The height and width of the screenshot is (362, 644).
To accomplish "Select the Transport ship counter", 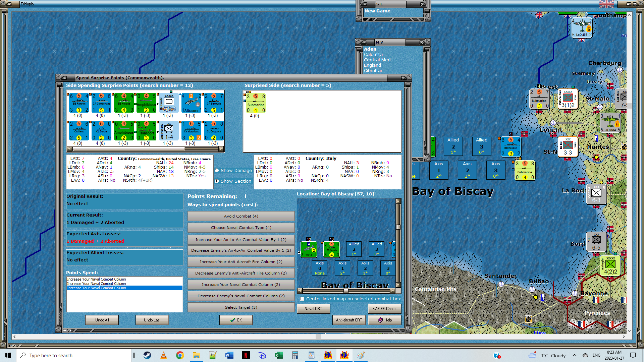I will [146, 131].
